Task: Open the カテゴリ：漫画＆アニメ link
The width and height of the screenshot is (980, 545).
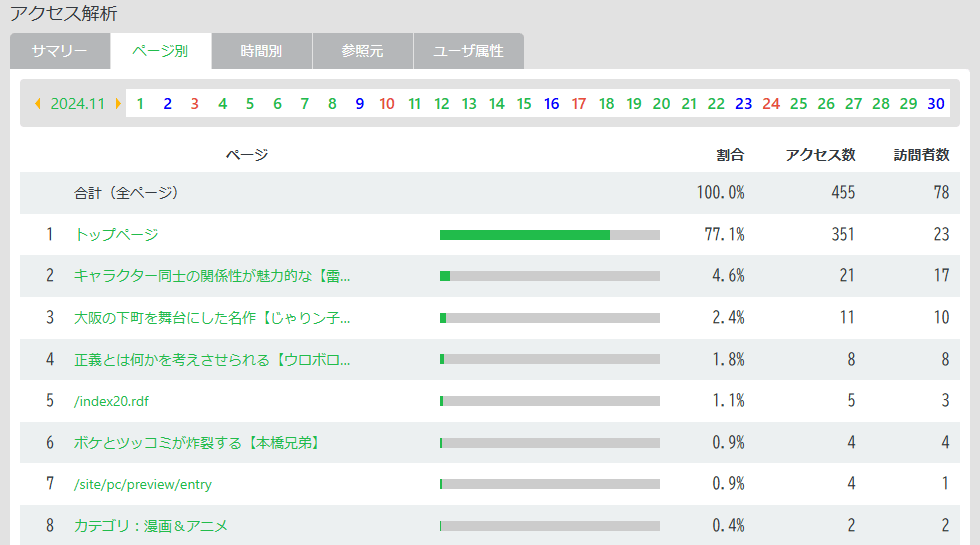Action: (x=150, y=526)
